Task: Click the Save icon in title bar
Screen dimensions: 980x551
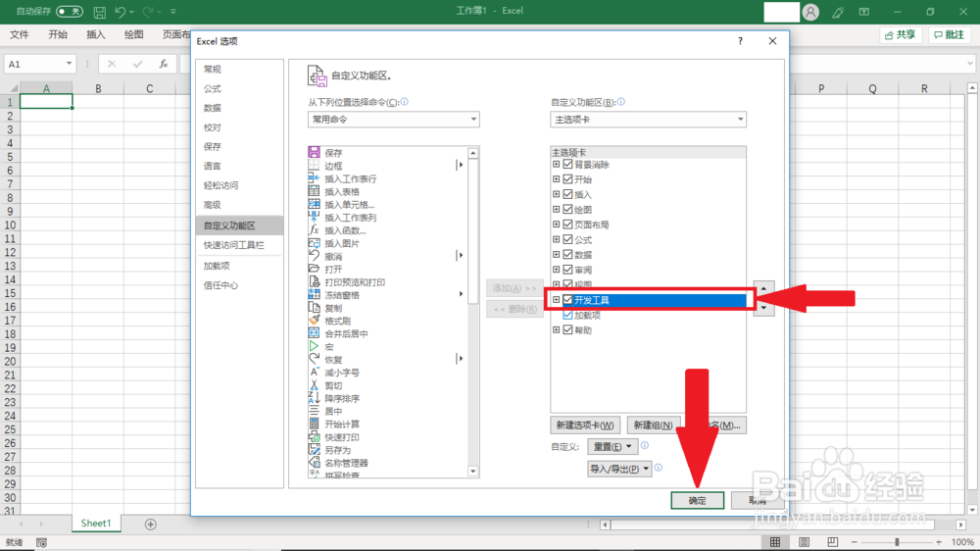Action: [x=99, y=11]
